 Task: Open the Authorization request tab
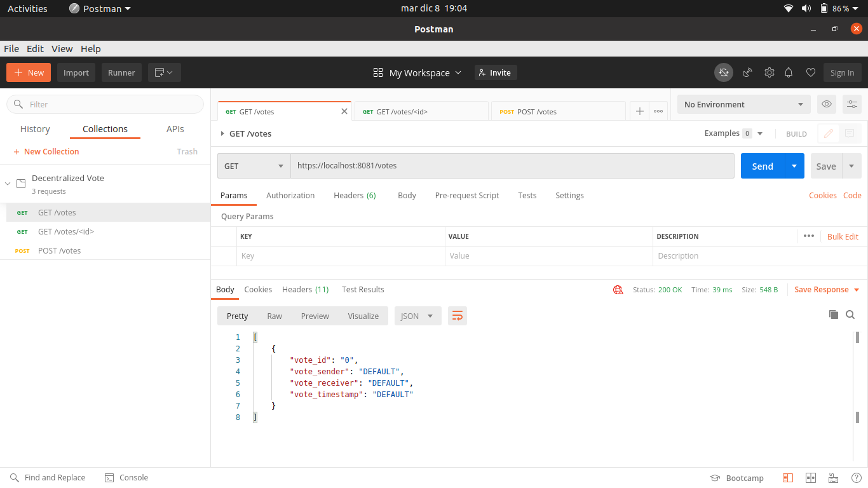(x=290, y=195)
